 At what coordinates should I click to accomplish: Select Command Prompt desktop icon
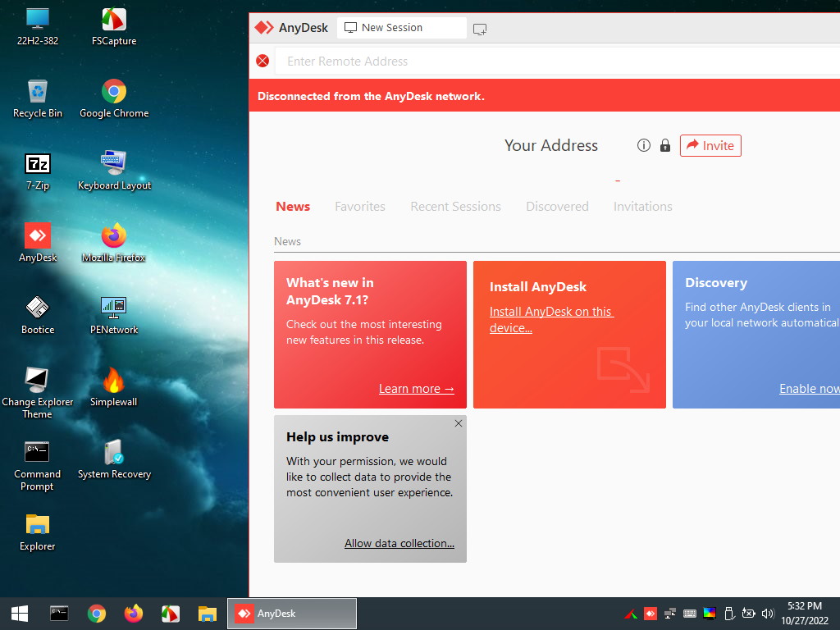point(38,466)
